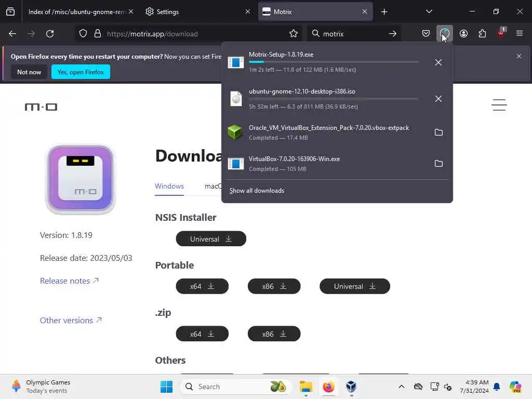This screenshot has height=399, width=532.
Task: Download the Portable x86 build
Action: click(274, 286)
